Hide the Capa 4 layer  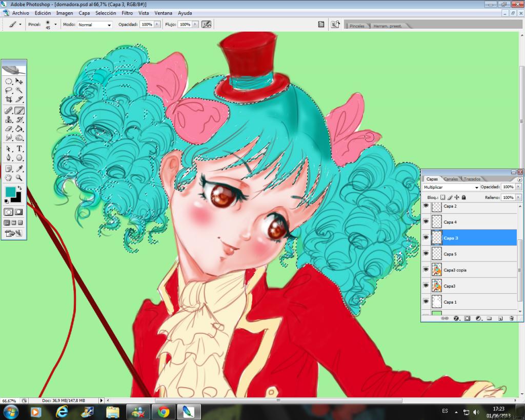tap(426, 222)
